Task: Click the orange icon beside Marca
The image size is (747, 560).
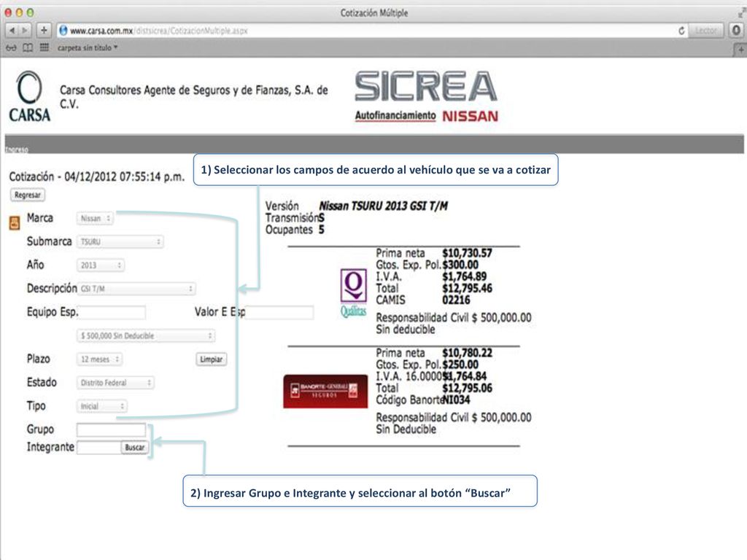Action: pos(15,222)
